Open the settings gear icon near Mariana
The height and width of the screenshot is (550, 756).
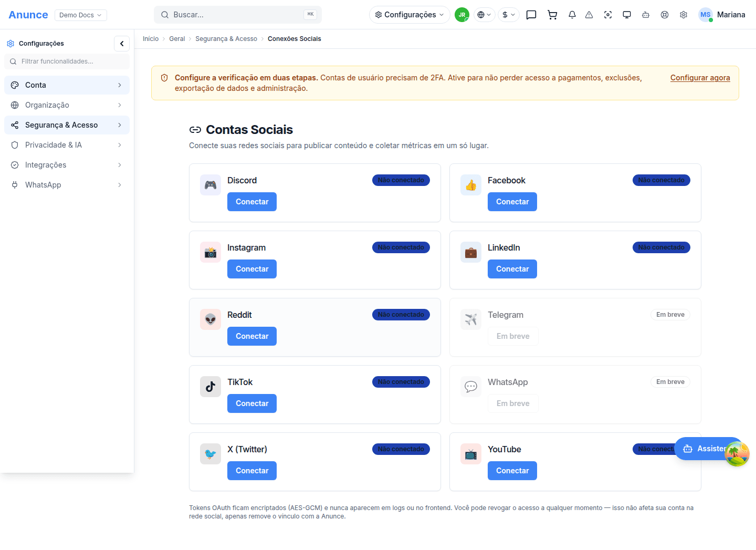(684, 15)
